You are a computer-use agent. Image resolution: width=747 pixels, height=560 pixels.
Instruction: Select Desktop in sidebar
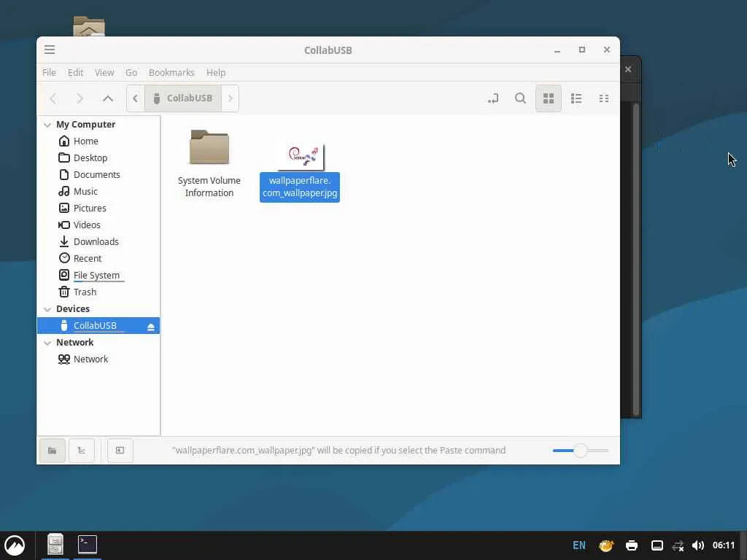tap(98, 157)
